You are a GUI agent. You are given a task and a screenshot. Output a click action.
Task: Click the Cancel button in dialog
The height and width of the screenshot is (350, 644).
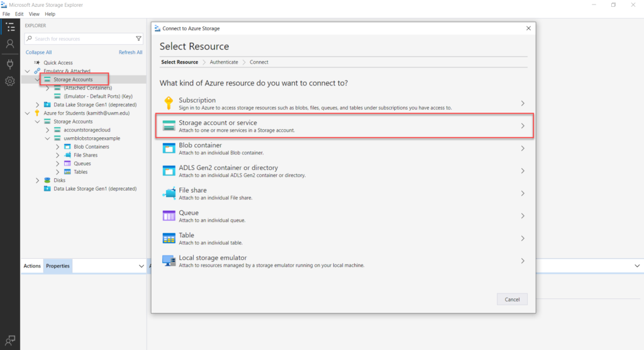[512, 300]
